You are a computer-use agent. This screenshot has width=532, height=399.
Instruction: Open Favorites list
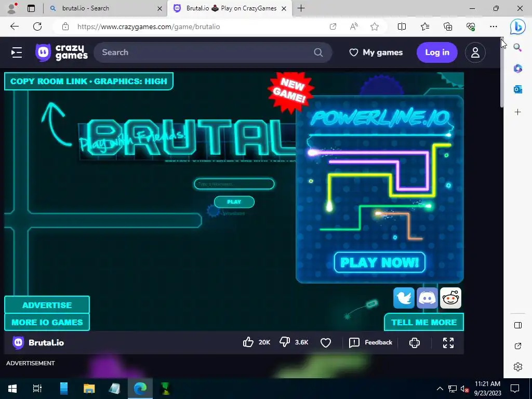click(425, 26)
